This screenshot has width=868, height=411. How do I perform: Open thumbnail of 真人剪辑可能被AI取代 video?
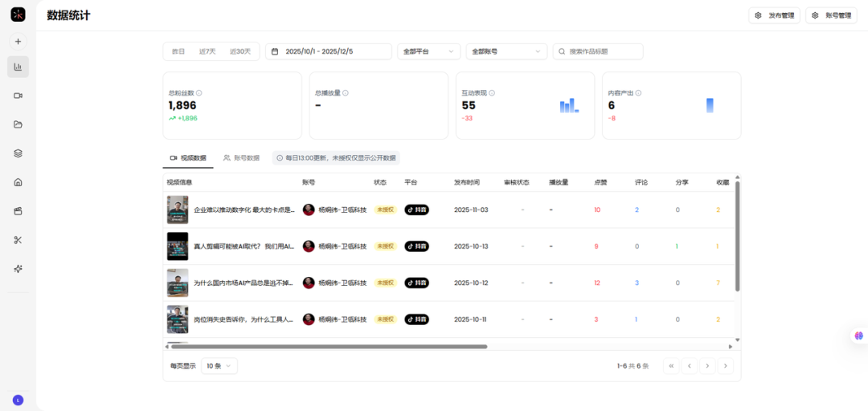(x=178, y=246)
